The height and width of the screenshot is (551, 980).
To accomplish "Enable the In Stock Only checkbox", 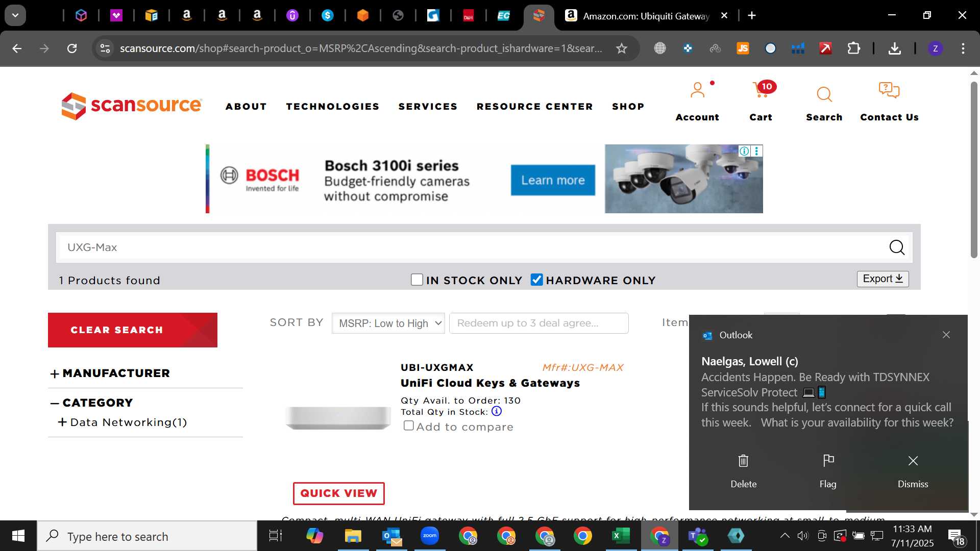I will (x=417, y=280).
